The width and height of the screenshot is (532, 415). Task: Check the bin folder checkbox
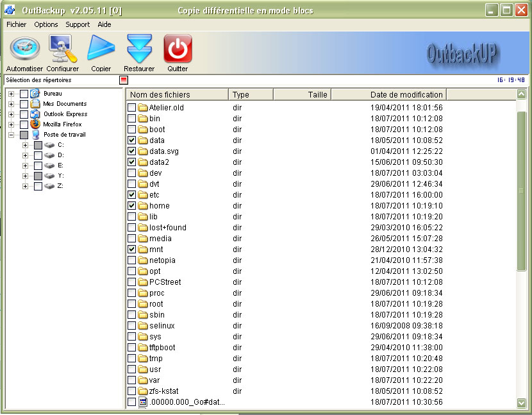pyautogui.click(x=131, y=119)
